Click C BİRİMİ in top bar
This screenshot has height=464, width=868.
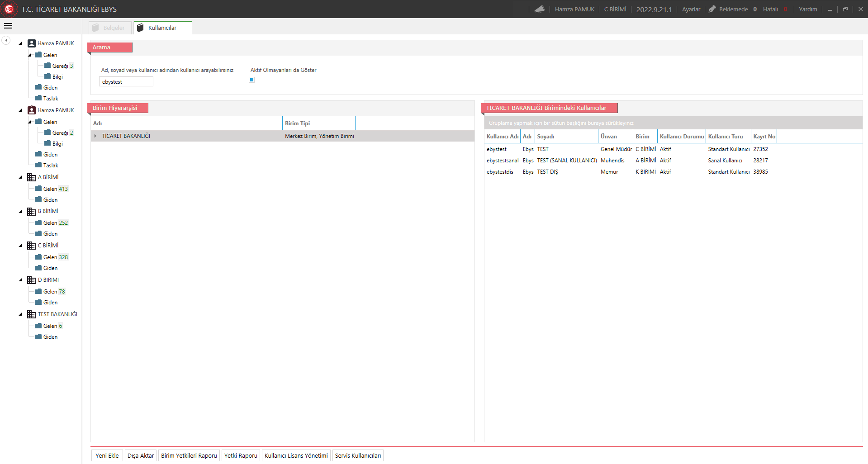point(615,9)
